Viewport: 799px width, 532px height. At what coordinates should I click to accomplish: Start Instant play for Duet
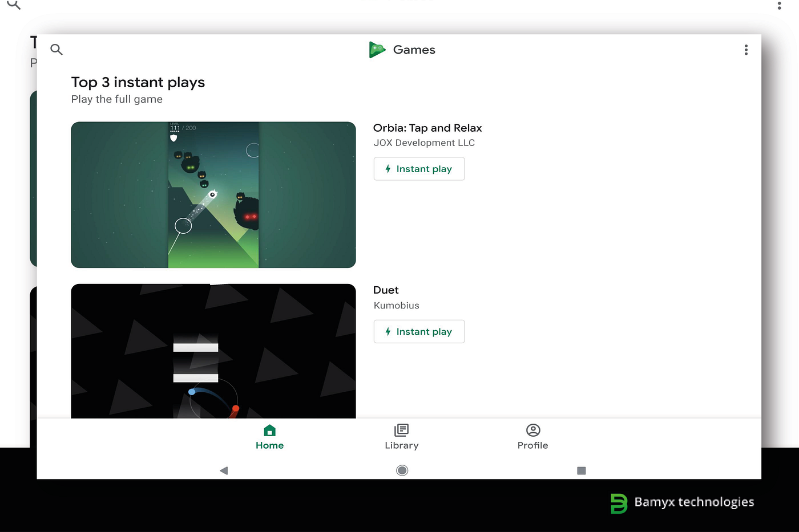[419, 331]
